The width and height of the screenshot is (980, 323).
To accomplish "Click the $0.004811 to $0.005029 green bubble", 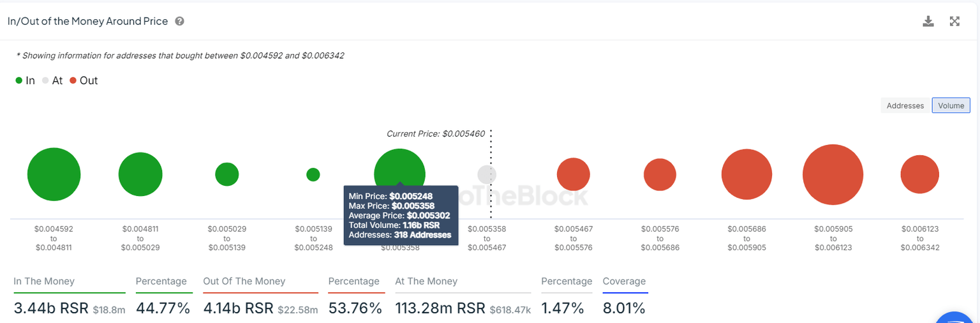I will pos(140,174).
